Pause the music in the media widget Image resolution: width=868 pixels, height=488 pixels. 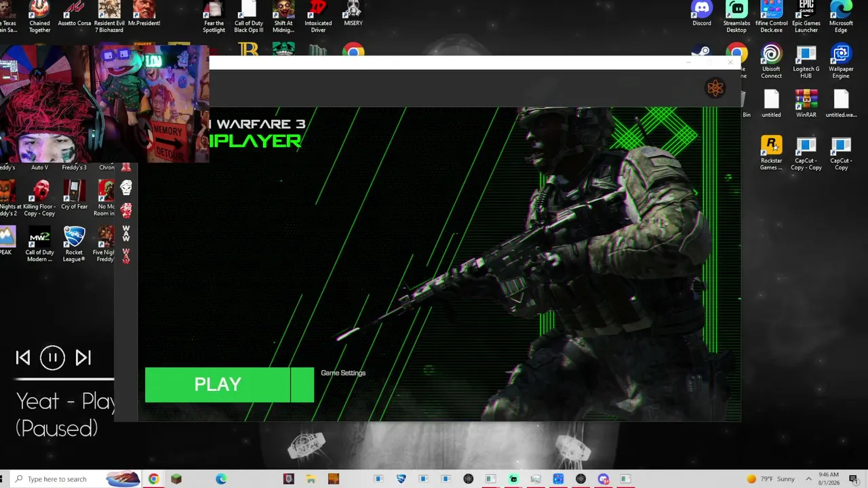coord(52,358)
